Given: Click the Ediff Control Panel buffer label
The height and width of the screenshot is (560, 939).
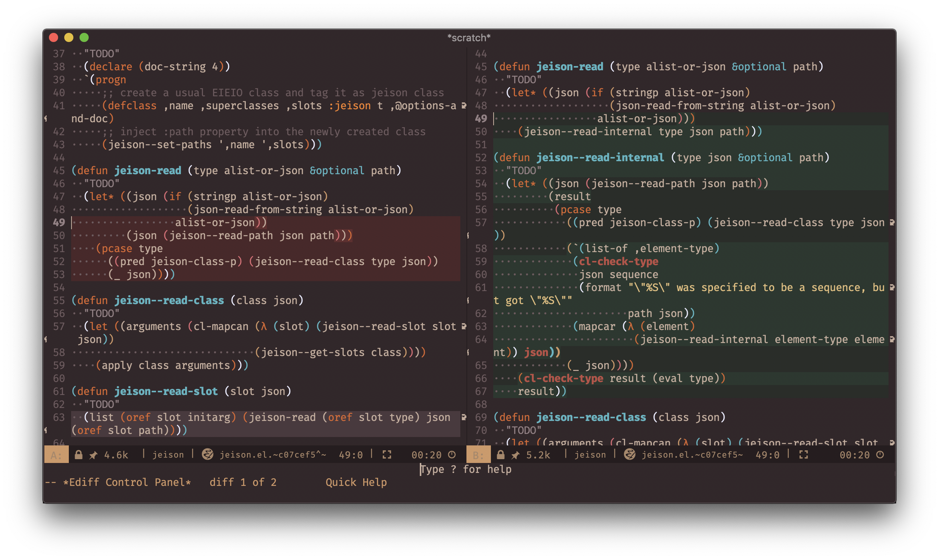Looking at the screenshot, I should [127, 482].
